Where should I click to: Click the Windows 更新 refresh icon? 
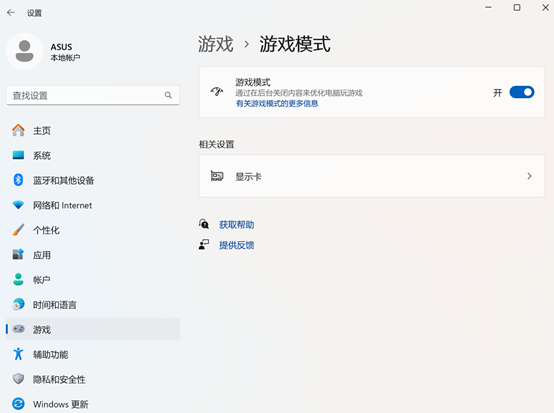click(x=18, y=403)
